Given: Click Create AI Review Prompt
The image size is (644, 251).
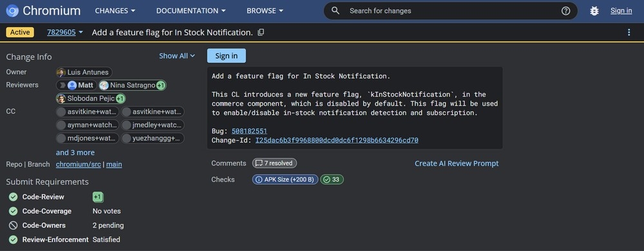Looking at the screenshot, I should click(457, 163).
